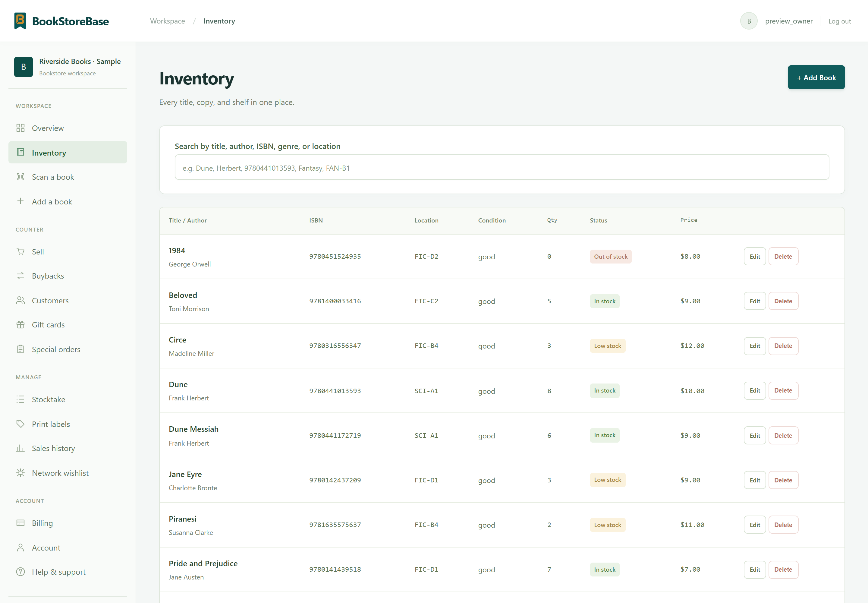
Task: Click the Buybacks arrows icon
Action: [20, 276]
